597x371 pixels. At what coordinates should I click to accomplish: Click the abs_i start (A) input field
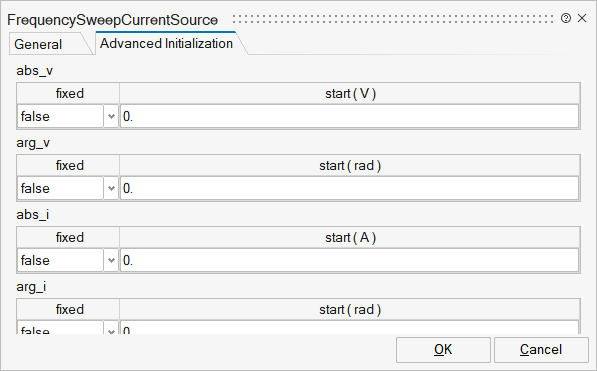[x=350, y=260]
